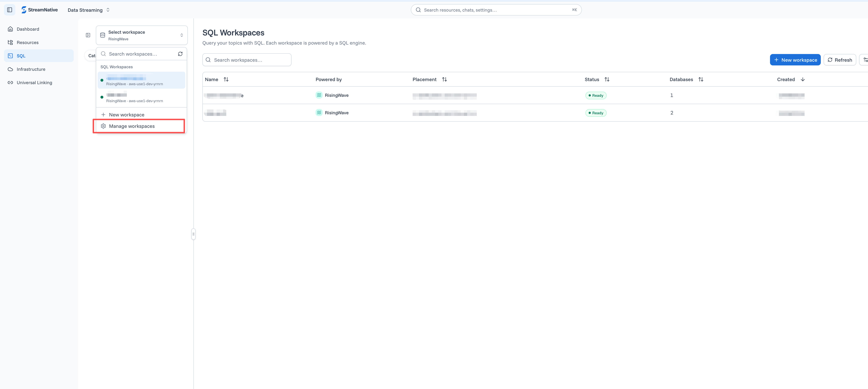Click the first table row workspace name

coord(224,95)
